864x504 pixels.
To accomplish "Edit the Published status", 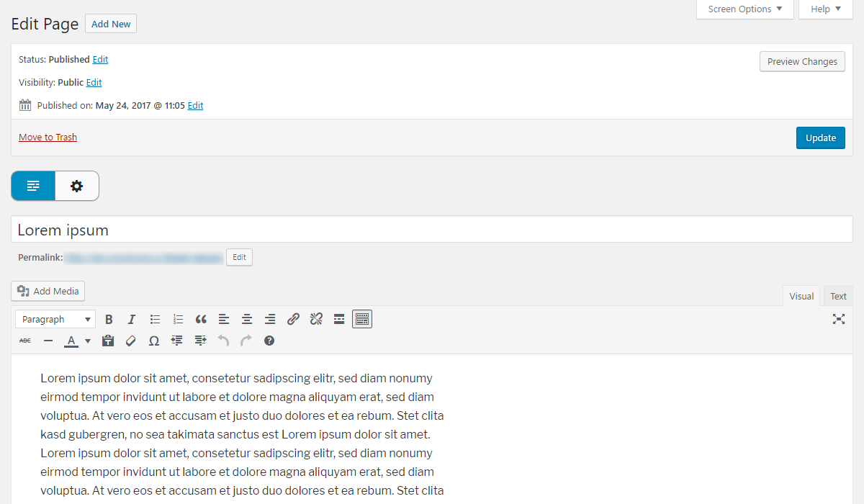I will (100, 60).
